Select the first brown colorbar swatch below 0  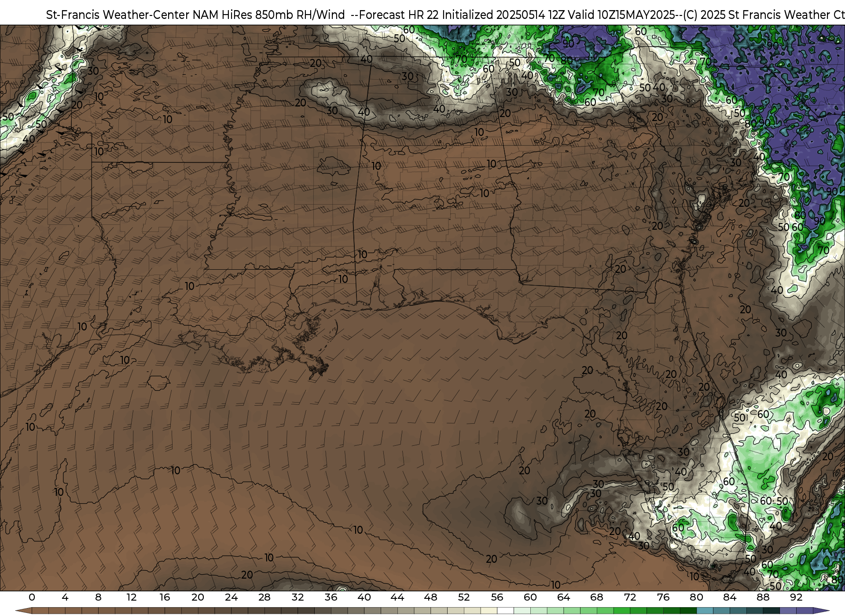coord(40,611)
